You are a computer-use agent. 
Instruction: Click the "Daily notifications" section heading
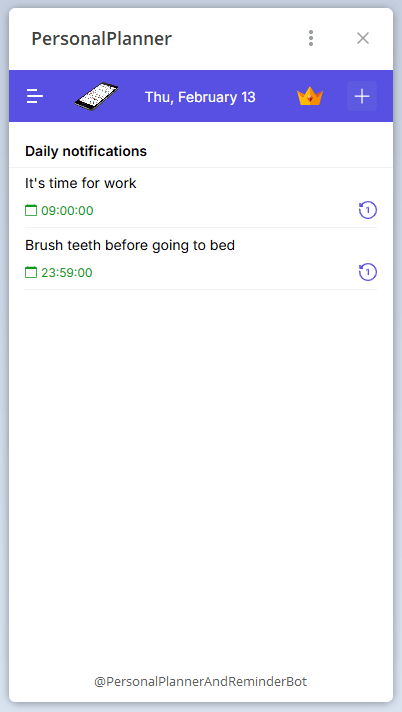click(86, 151)
